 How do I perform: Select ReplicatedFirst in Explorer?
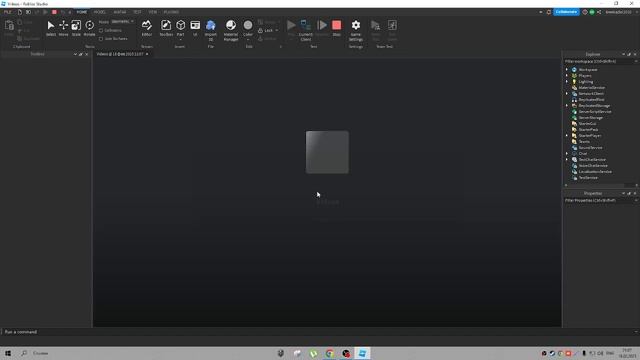coord(591,100)
